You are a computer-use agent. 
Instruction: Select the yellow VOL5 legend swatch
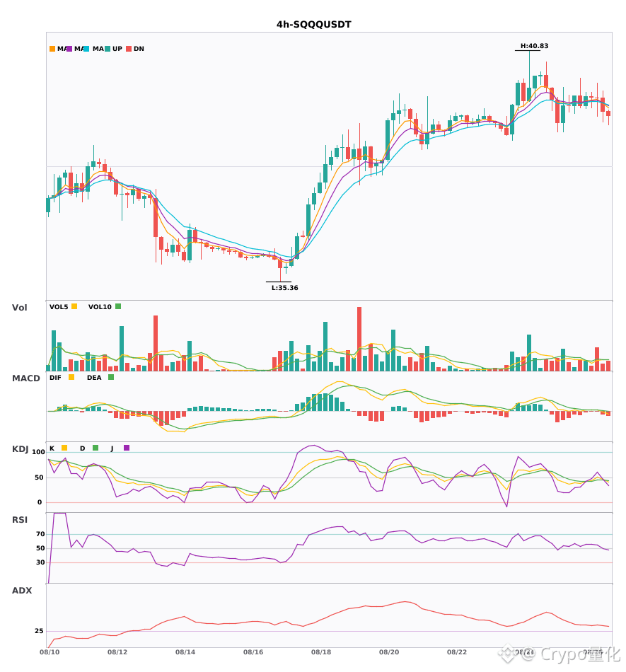pos(74,306)
